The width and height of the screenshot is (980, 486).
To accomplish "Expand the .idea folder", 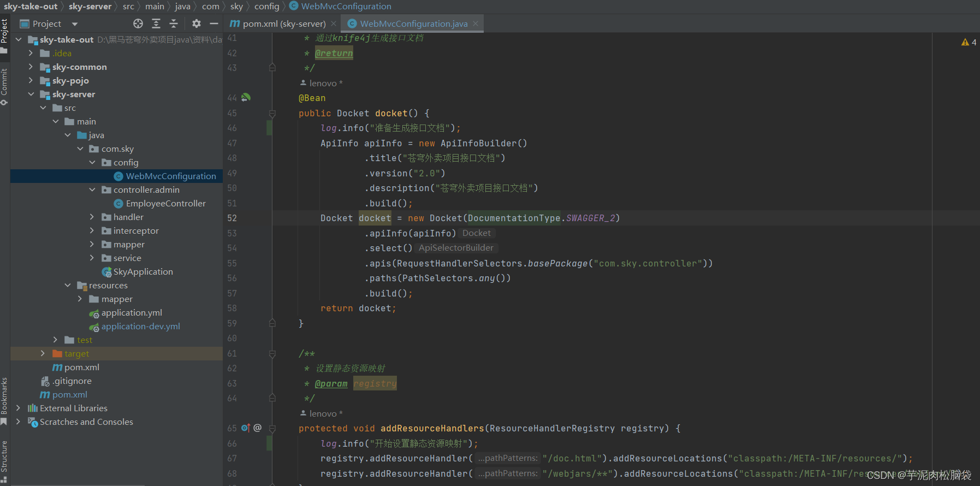I will click(31, 53).
